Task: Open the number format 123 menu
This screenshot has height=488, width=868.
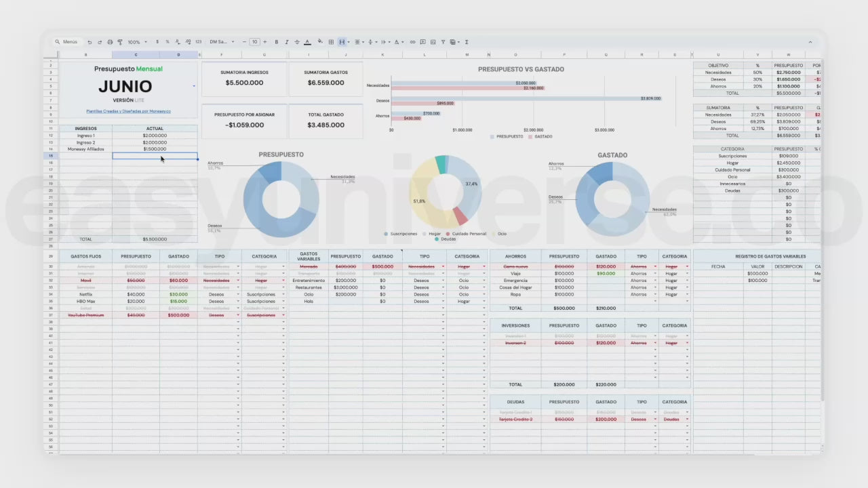Action: tap(198, 42)
